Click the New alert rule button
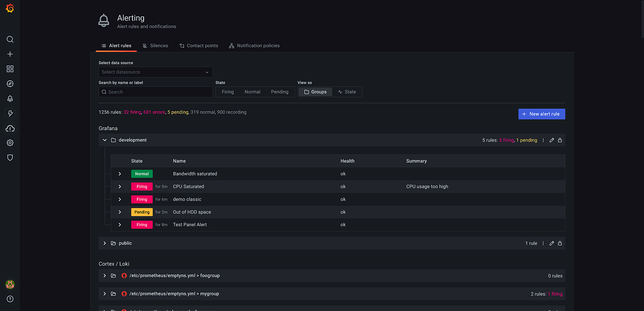This screenshot has height=311, width=644. tap(541, 114)
